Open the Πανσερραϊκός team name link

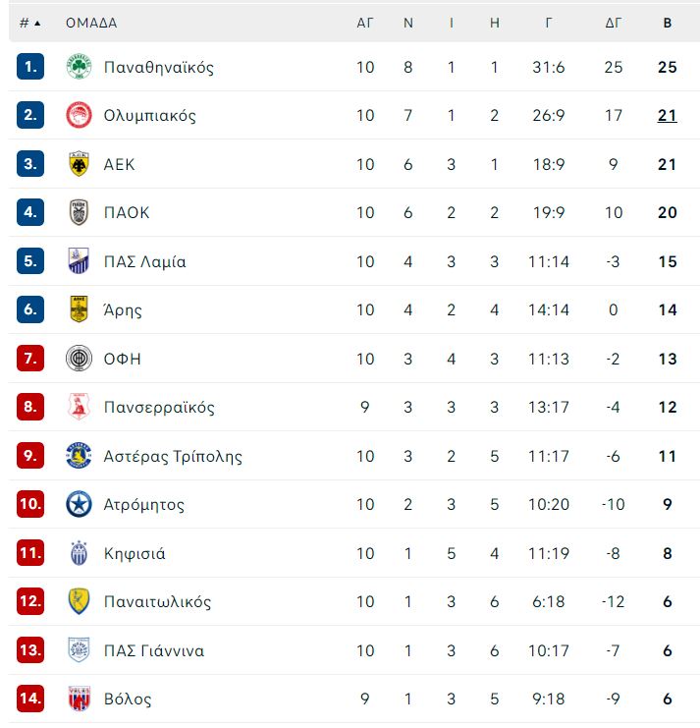159,407
